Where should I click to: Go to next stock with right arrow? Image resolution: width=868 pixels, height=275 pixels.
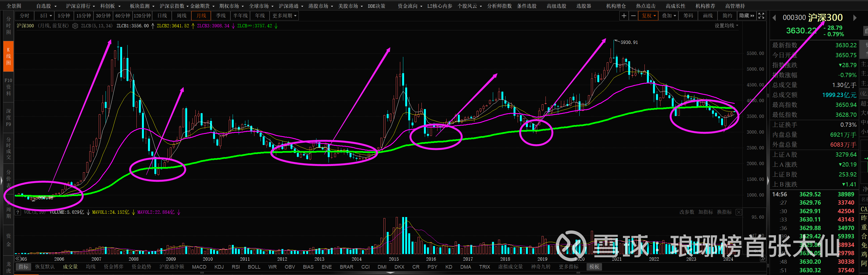point(855,18)
